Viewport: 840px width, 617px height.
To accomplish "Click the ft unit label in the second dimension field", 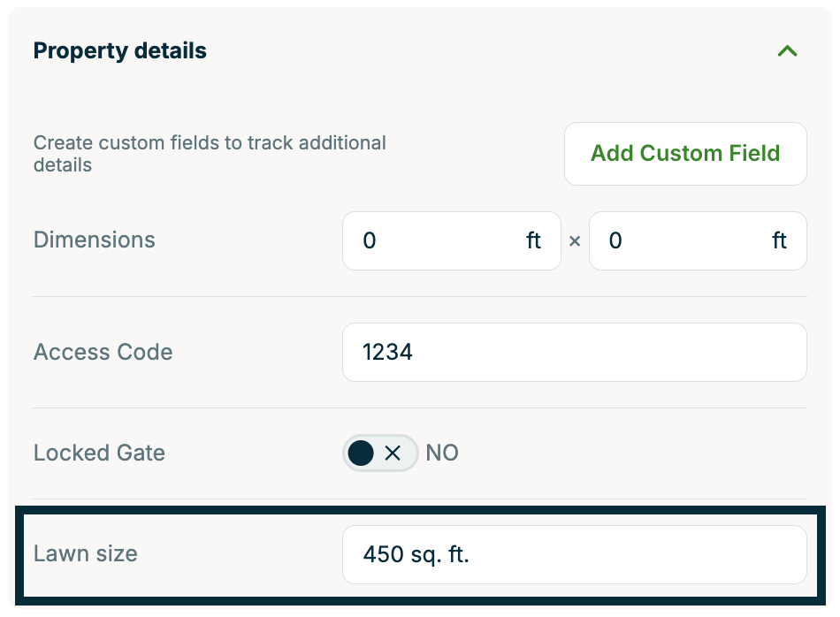I will pos(780,240).
